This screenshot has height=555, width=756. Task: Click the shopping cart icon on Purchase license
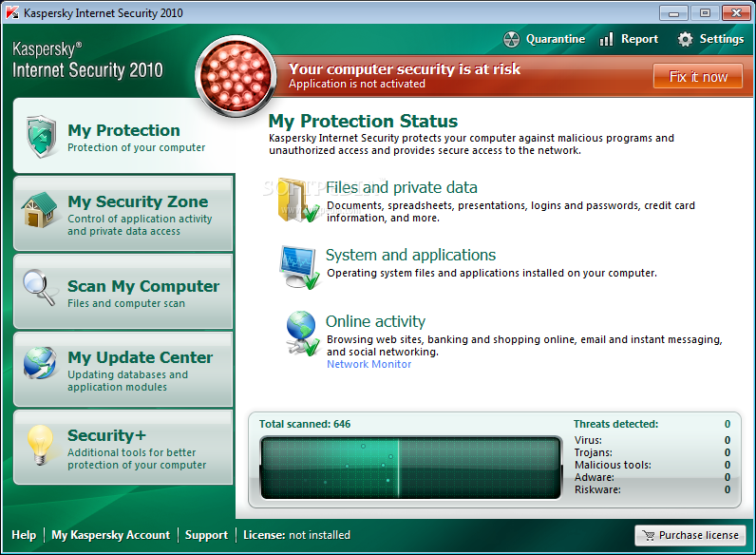tap(649, 535)
